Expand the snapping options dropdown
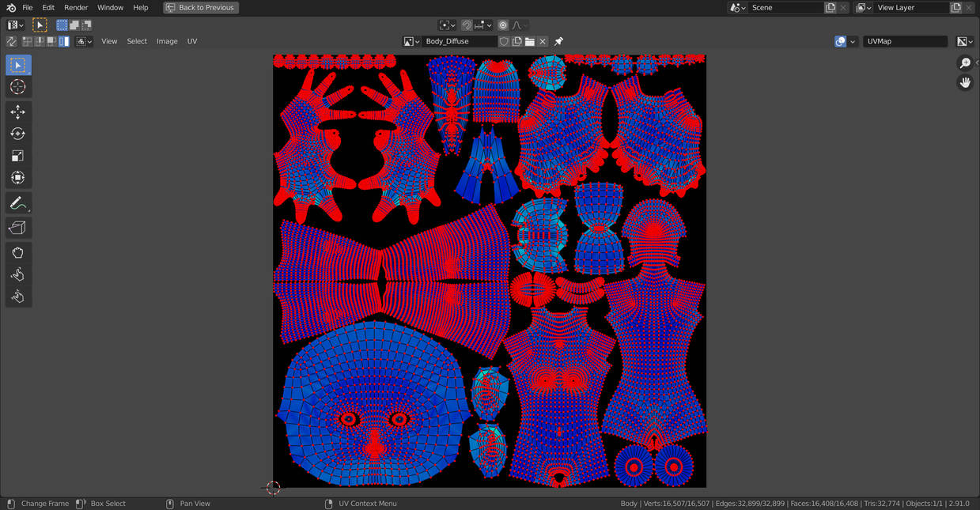This screenshot has width=980, height=510. [483, 25]
